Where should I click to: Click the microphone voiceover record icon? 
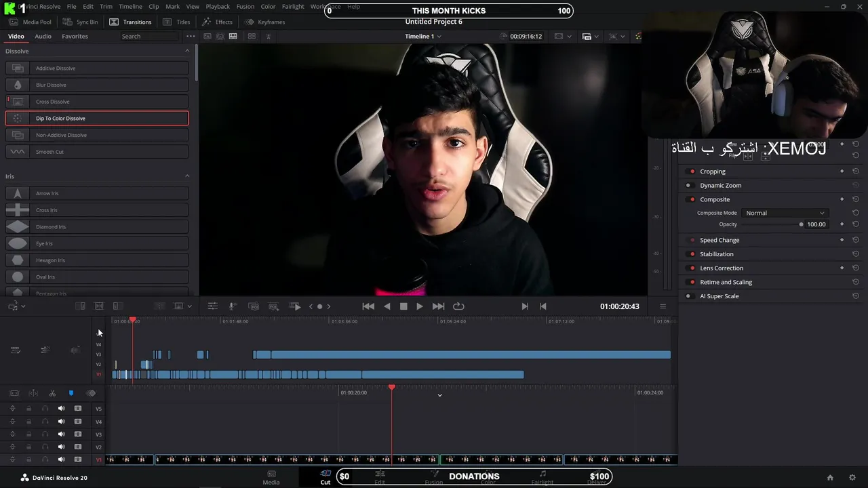233,306
